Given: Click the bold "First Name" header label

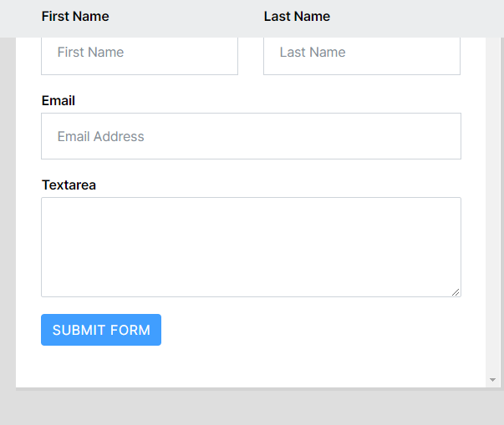Looking at the screenshot, I should 75,17.
